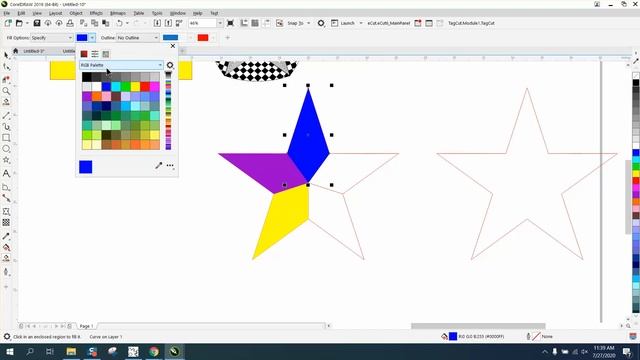Screen dimensions: 640x360
Task: Click the eCut.eCut6_MainPanel macro button
Action: [389, 23]
